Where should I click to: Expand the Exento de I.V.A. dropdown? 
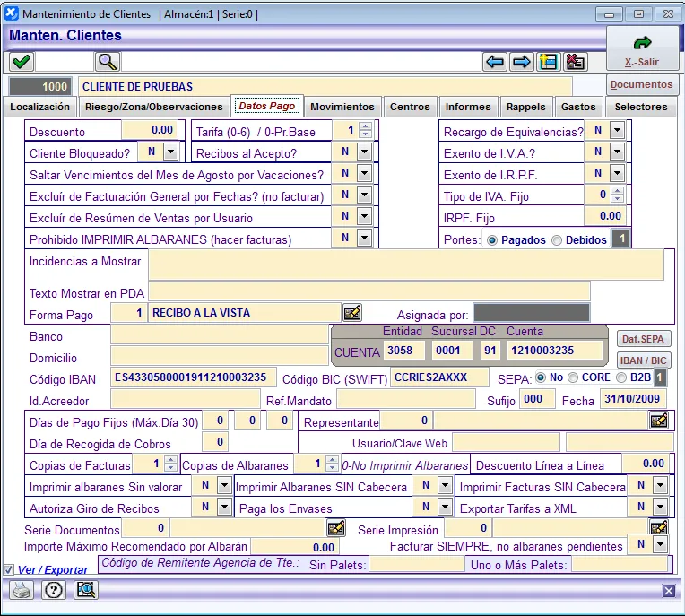click(617, 152)
